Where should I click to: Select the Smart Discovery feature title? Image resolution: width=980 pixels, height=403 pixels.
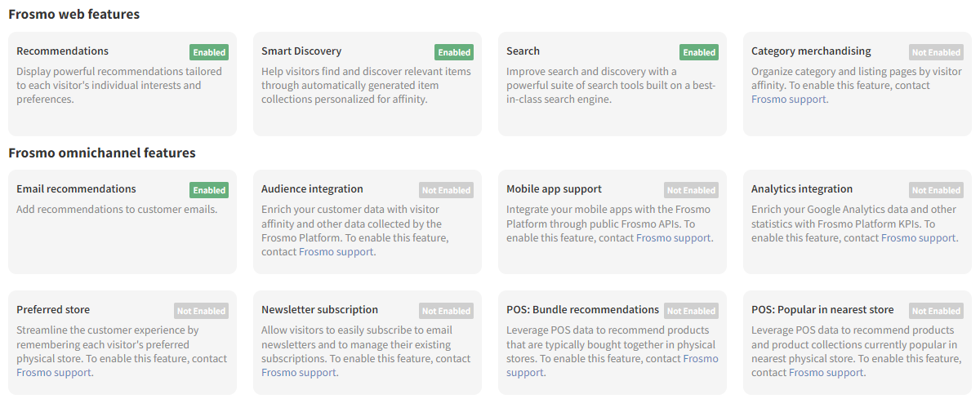coord(301,51)
